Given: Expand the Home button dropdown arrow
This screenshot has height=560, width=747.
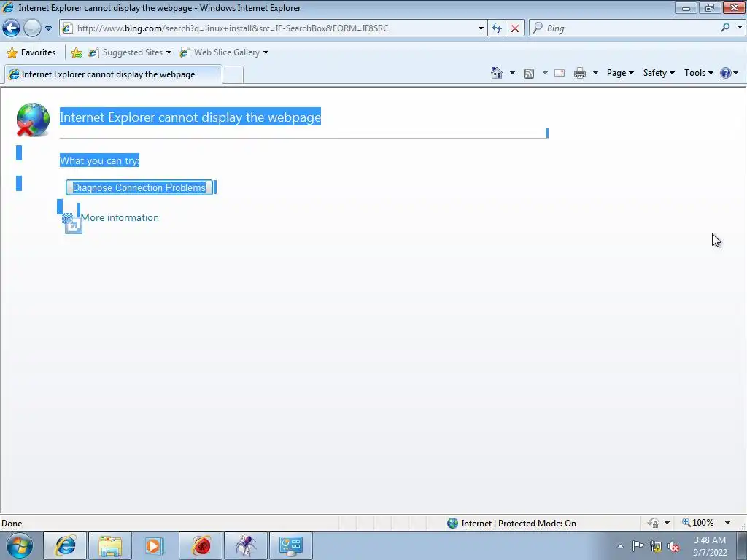Looking at the screenshot, I should coord(512,73).
